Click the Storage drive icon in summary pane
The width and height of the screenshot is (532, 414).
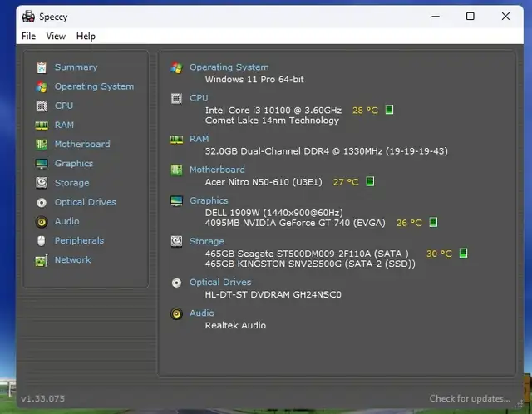(176, 242)
